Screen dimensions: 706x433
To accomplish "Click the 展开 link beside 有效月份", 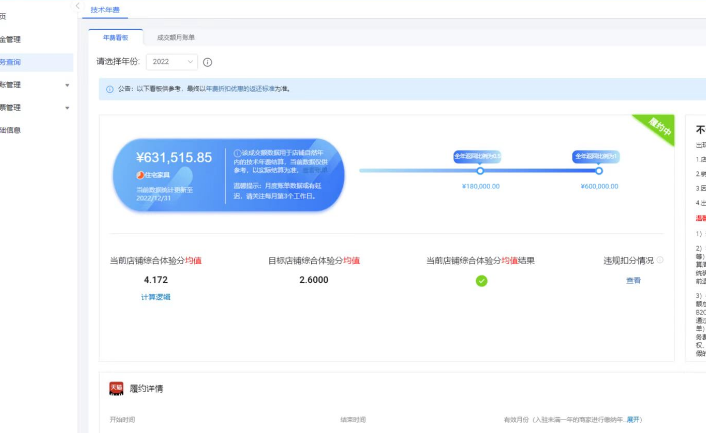I will click(633, 419).
